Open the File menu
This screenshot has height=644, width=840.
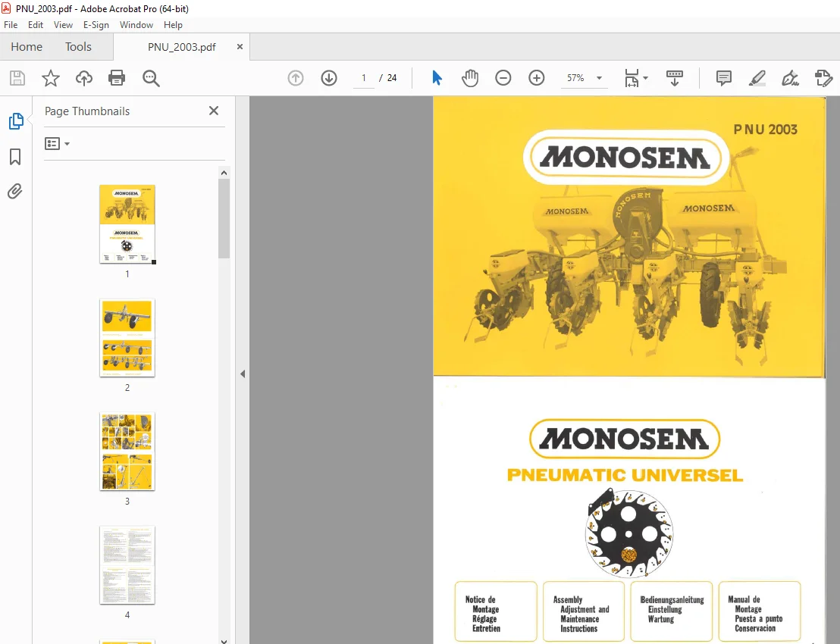click(11, 25)
